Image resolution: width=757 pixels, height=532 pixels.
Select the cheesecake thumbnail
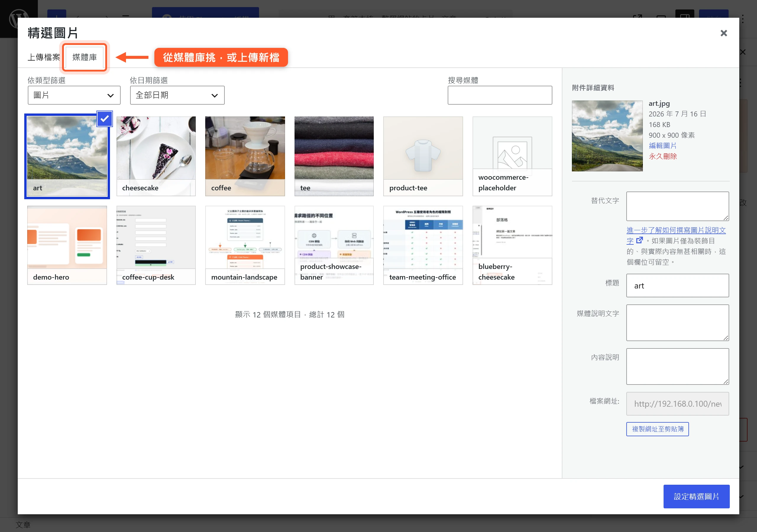156,156
